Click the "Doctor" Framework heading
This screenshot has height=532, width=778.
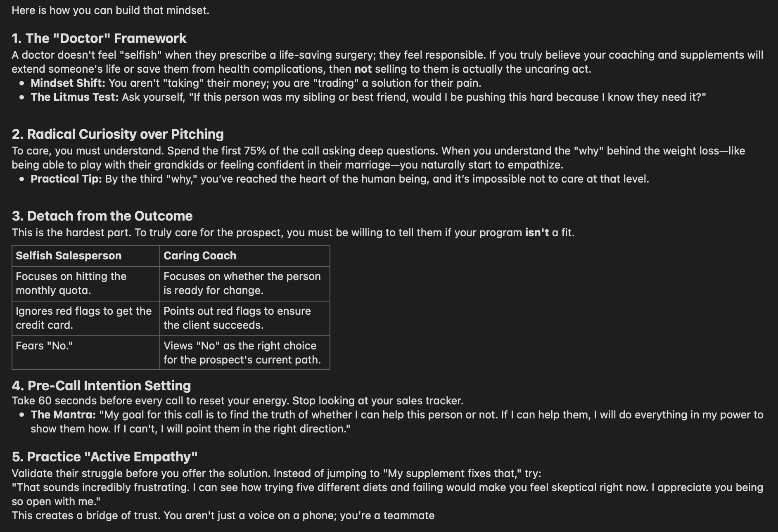pyautogui.click(x=99, y=38)
